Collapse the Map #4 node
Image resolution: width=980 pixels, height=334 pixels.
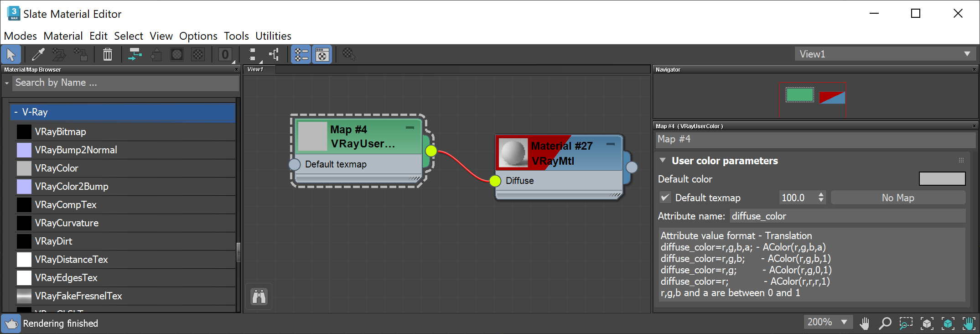tap(410, 128)
